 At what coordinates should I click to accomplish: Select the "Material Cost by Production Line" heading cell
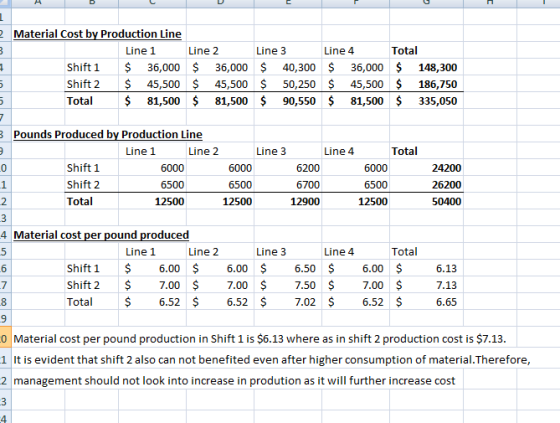pos(97,34)
